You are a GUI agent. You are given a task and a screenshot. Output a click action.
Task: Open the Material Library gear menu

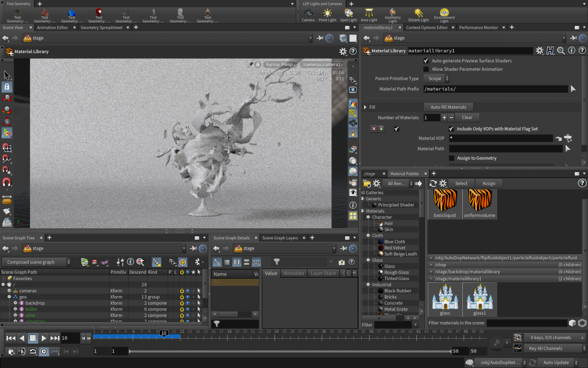(x=539, y=51)
